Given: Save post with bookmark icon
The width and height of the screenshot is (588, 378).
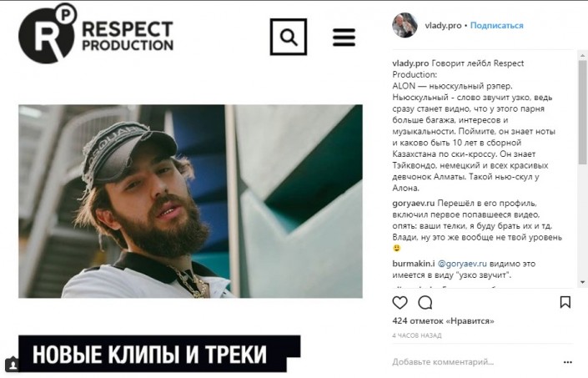Looking at the screenshot, I should (x=565, y=302).
